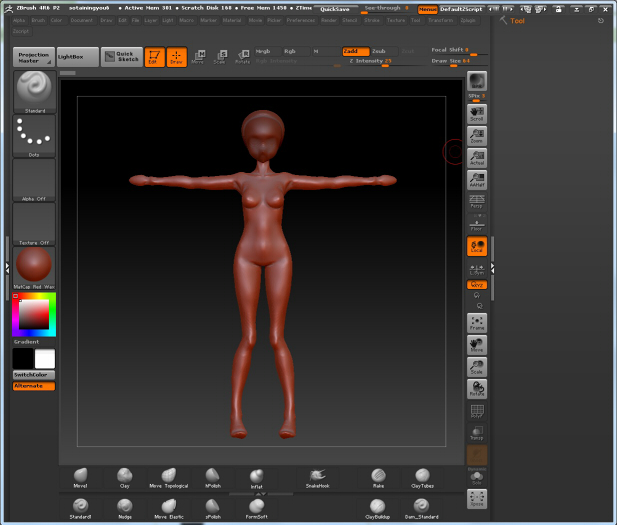Click the Frame view icon
This screenshot has width=617, height=525.
tap(477, 323)
